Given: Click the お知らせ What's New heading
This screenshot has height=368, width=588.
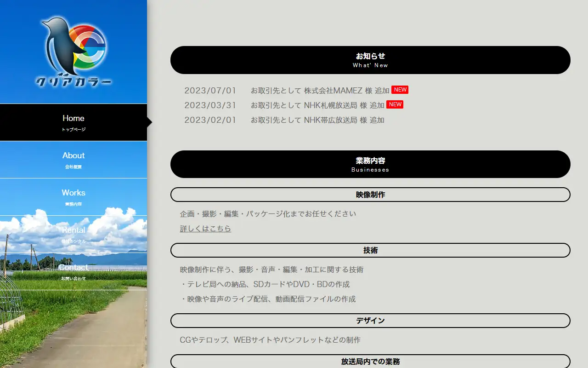Looking at the screenshot, I should pyautogui.click(x=370, y=60).
